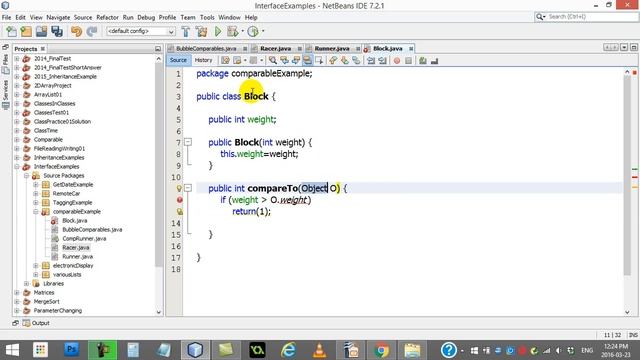This screenshot has width=640, height=360.
Task: Select BubbleComparables.java in the project tree
Action: point(92,229)
